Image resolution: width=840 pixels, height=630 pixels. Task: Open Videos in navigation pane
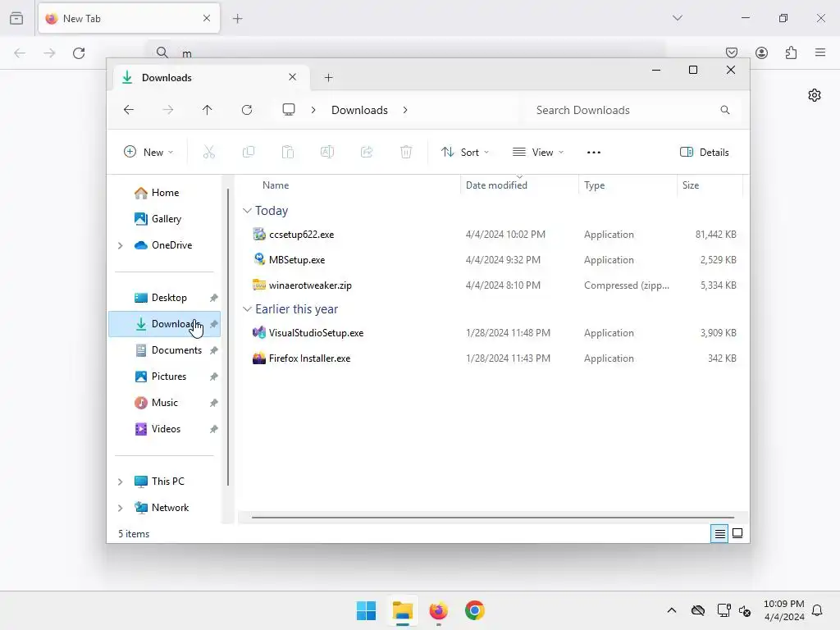(x=164, y=429)
